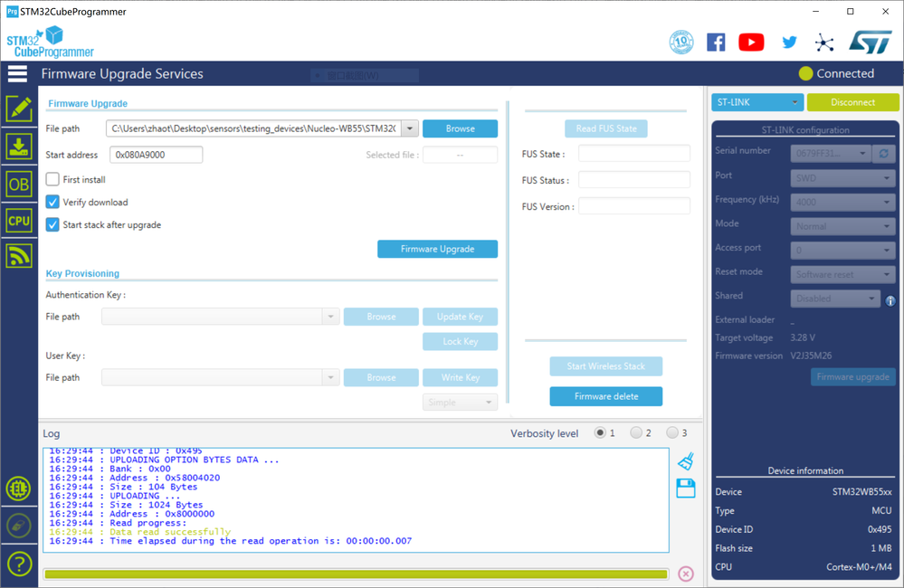The width and height of the screenshot is (904, 588).
Task: Open the Mode Normal dropdown
Action: pos(842,226)
